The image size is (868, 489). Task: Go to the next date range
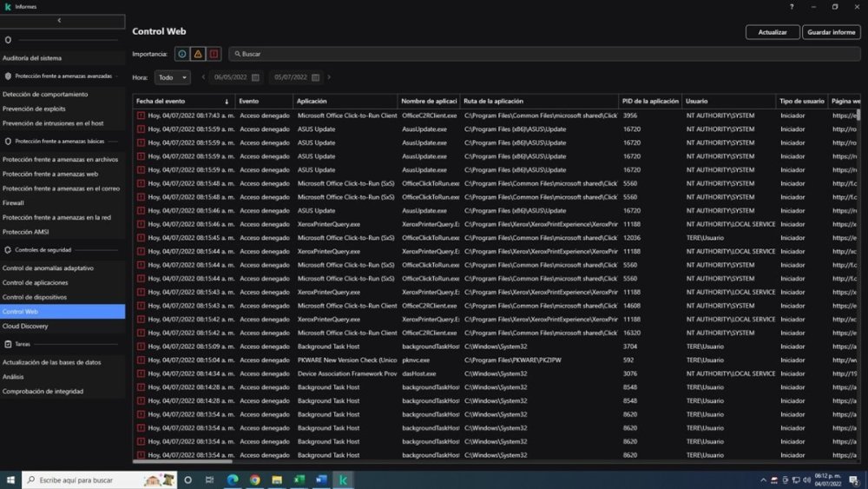329,77
